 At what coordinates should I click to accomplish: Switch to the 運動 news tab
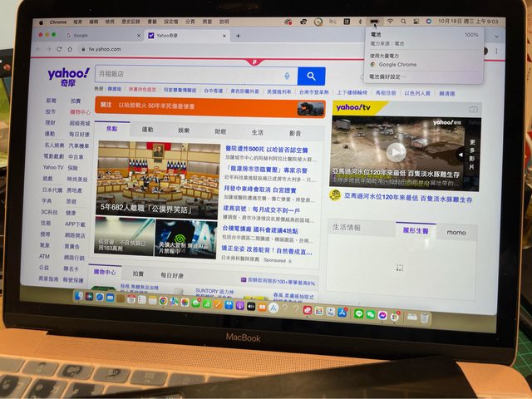[x=147, y=130]
